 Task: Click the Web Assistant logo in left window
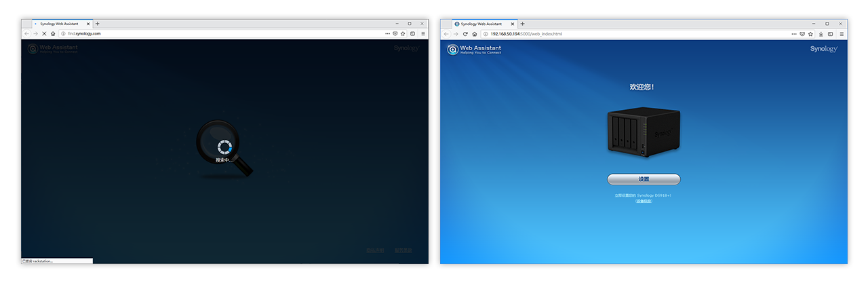pos(53,48)
